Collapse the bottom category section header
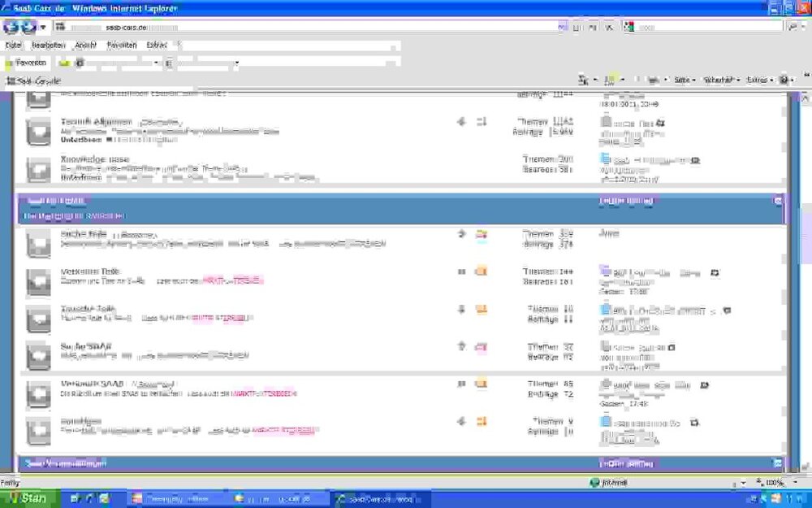Viewport: 812px width, 508px height. [x=778, y=463]
